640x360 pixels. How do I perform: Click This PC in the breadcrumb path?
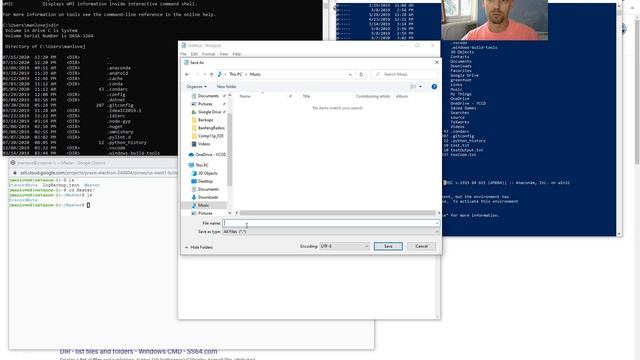click(x=236, y=74)
